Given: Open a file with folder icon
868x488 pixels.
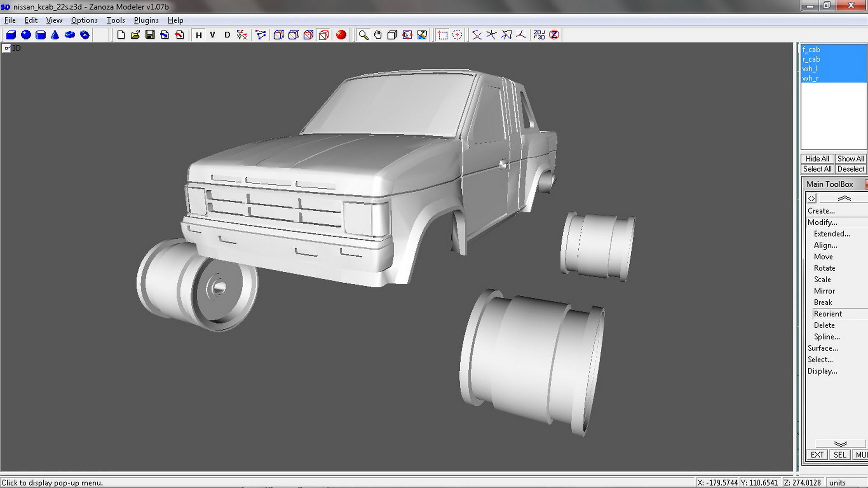Looking at the screenshot, I should (135, 35).
